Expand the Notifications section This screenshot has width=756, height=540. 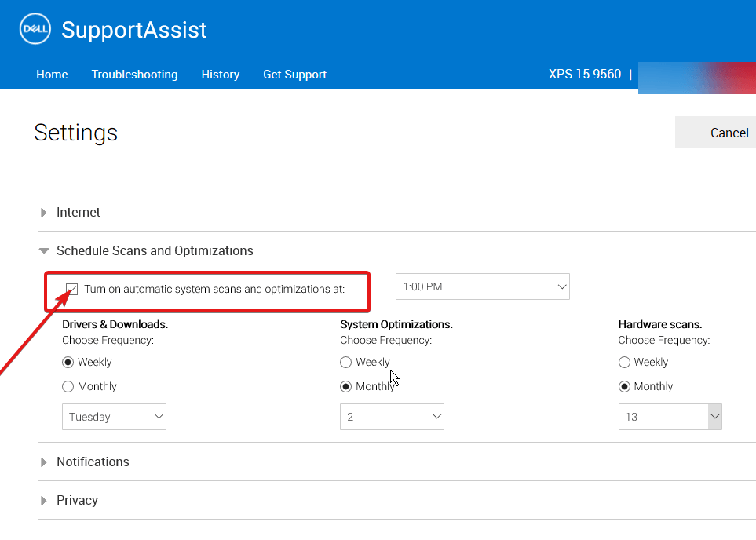tap(92, 462)
